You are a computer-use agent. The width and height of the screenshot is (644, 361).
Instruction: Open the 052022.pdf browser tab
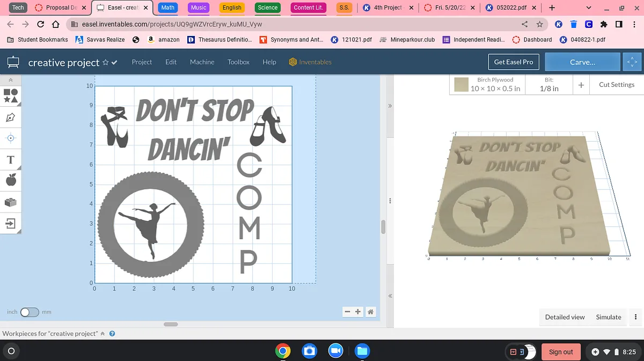[x=510, y=8]
